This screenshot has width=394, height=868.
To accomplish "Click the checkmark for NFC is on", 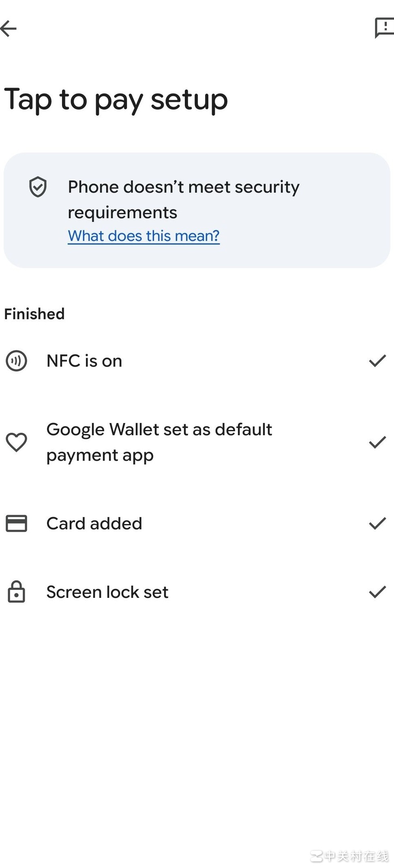I will pyautogui.click(x=377, y=361).
